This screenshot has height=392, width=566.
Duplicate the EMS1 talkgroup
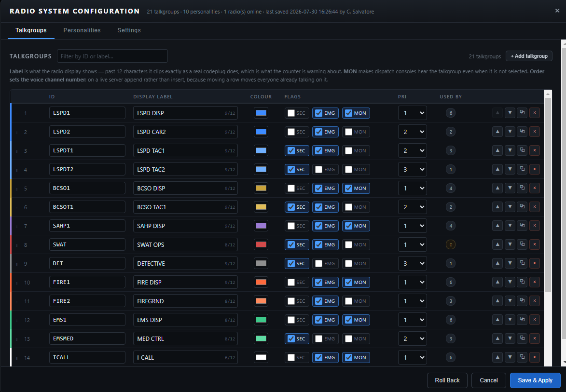coord(522,320)
